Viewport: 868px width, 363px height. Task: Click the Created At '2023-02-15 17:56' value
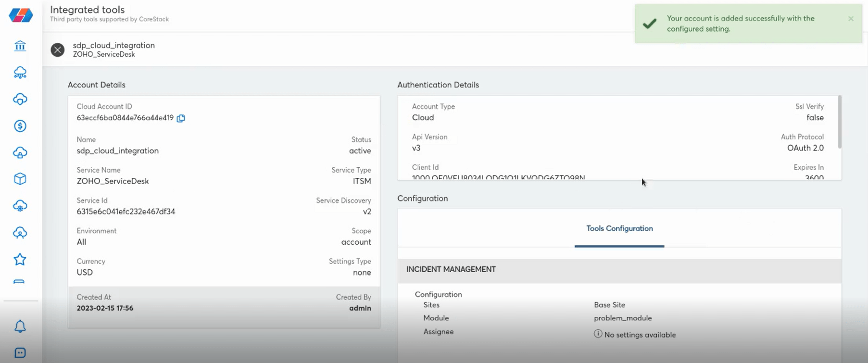[x=105, y=308]
